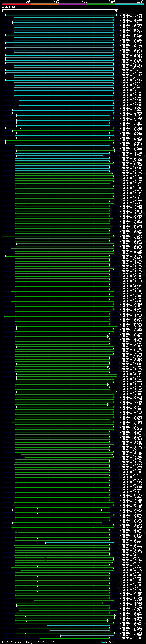Open hit UniRef100_A8I403

coord(131,15)
